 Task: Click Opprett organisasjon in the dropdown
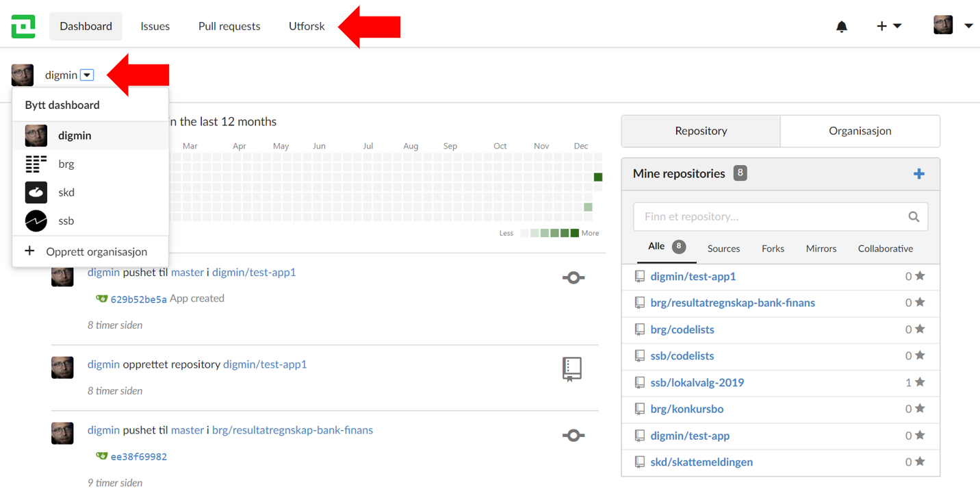tap(96, 251)
